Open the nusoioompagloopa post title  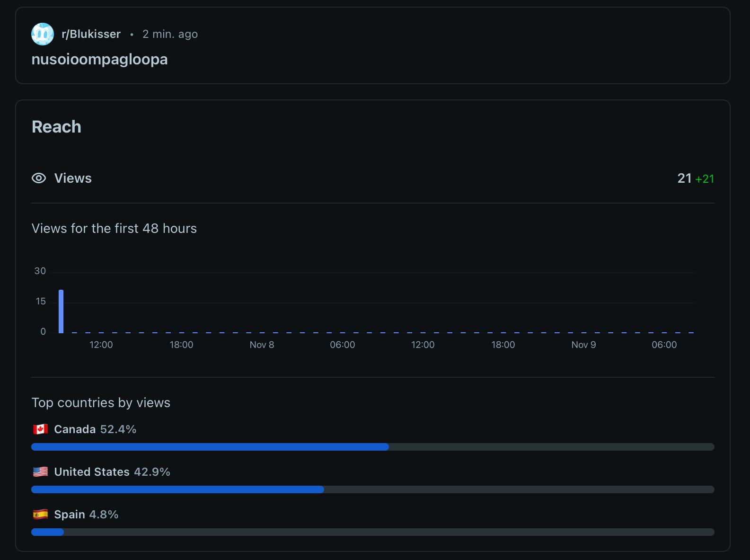pos(99,60)
